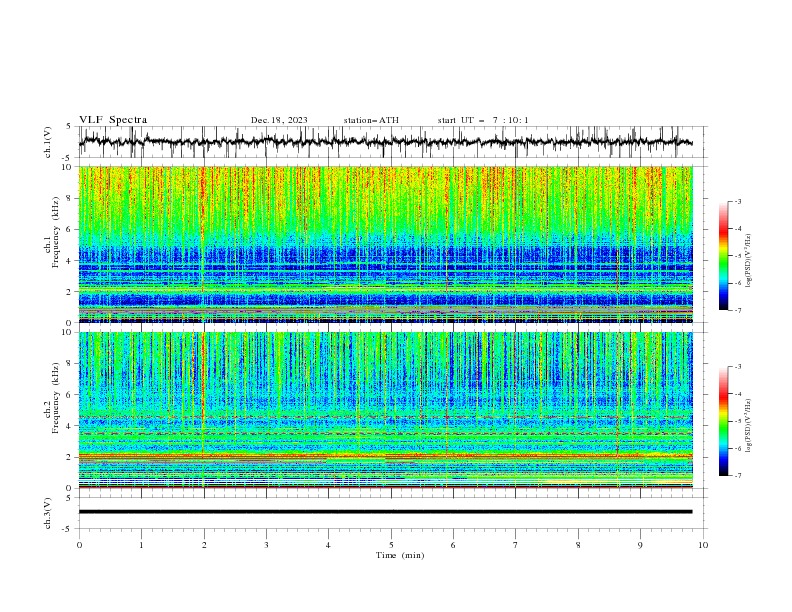
Task: Click the log(PSD) label beside lower color bar
Action: pos(748,427)
